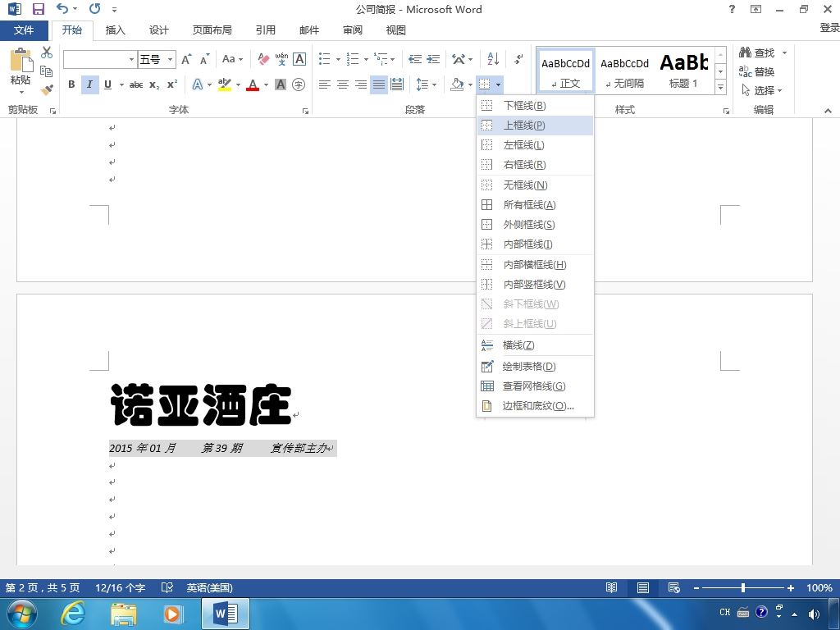Apply red font color
The height and width of the screenshot is (630, 840).
point(253,84)
